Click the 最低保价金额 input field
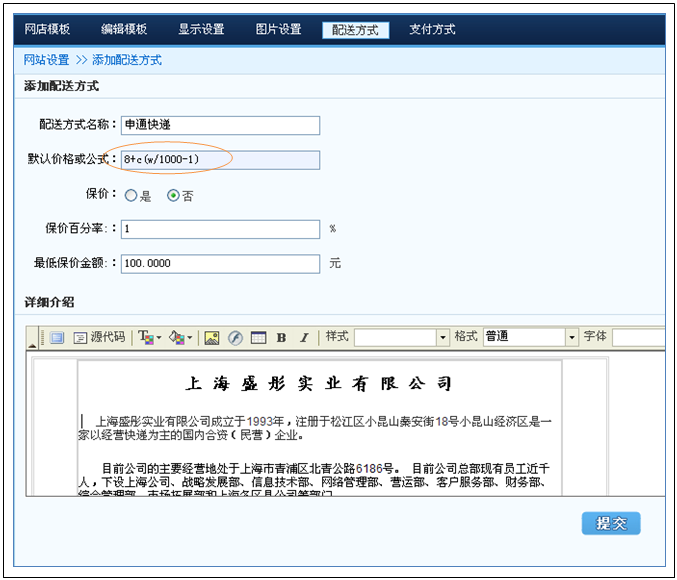The height and width of the screenshot is (580, 677). pos(220,264)
